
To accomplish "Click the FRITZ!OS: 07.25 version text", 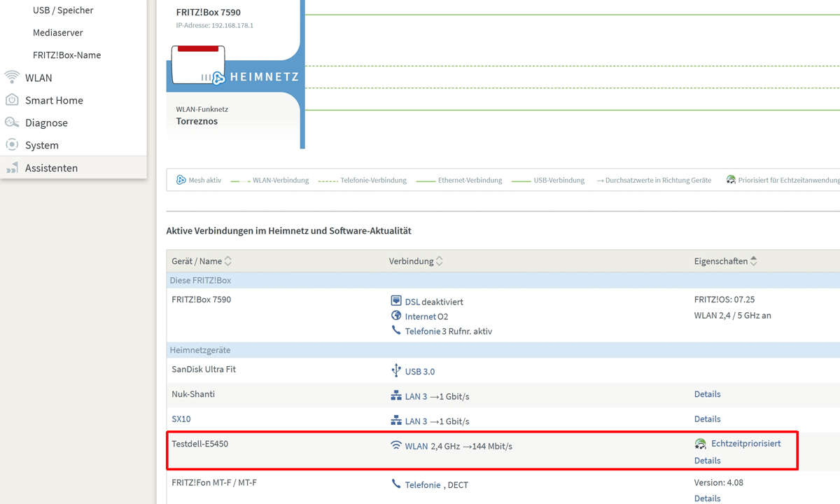I will [724, 300].
